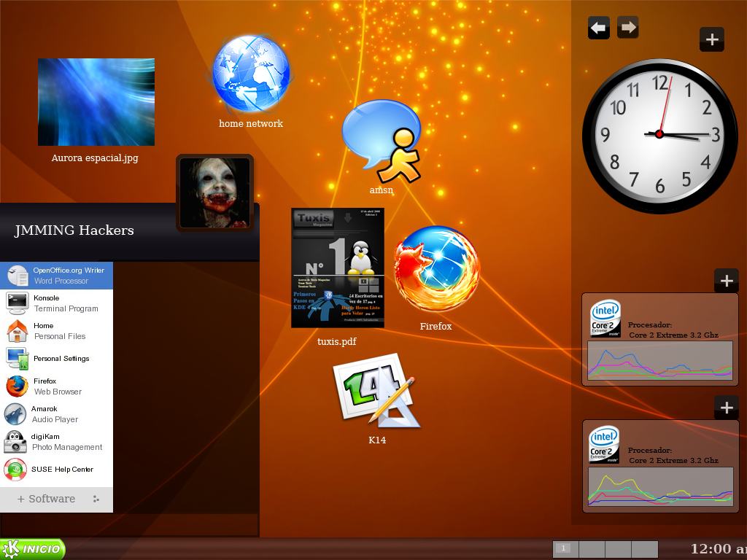Click the lower 'Core 2 Extreme 3.2 Ghz' text
The image size is (747, 560).
pyautogui.click(x=673, y=461)
